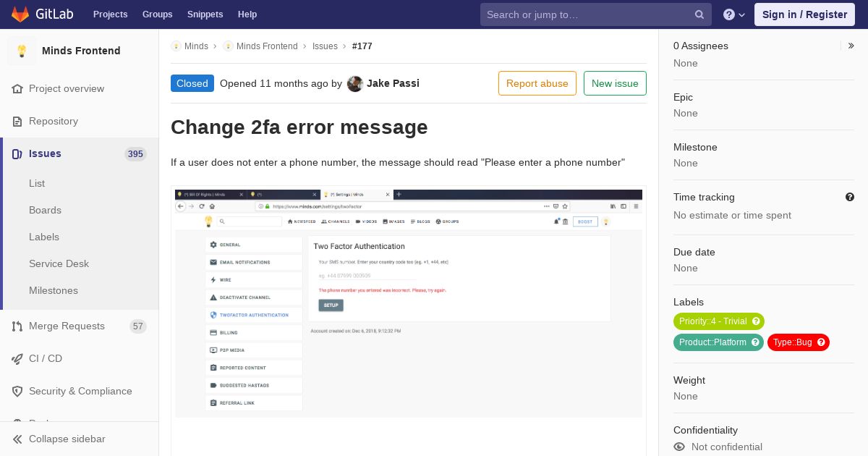The image size is (868, 456).
Task: Click the Jake Passi author link
Action: [x=393, y=83]
